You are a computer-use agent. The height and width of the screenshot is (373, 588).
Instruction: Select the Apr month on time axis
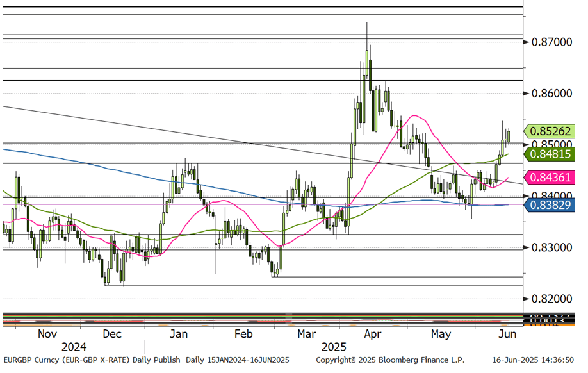(x=373, y=334)
